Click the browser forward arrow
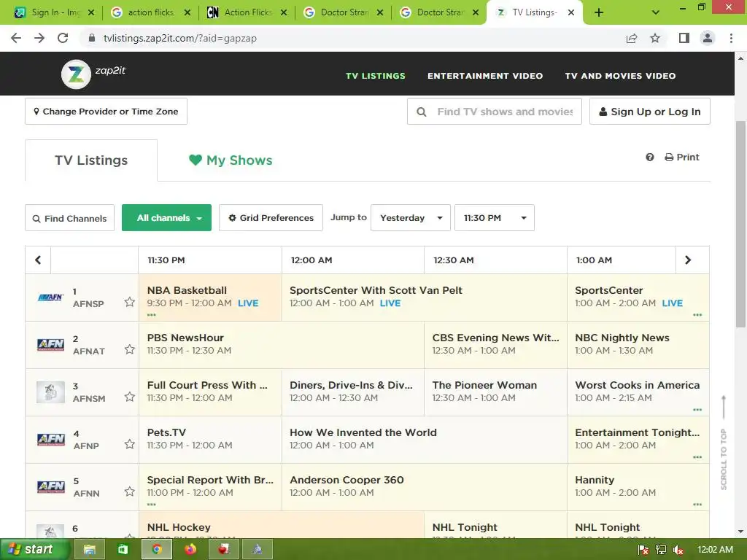This screenshot has height=560, width=747. [x=39, y=38]
